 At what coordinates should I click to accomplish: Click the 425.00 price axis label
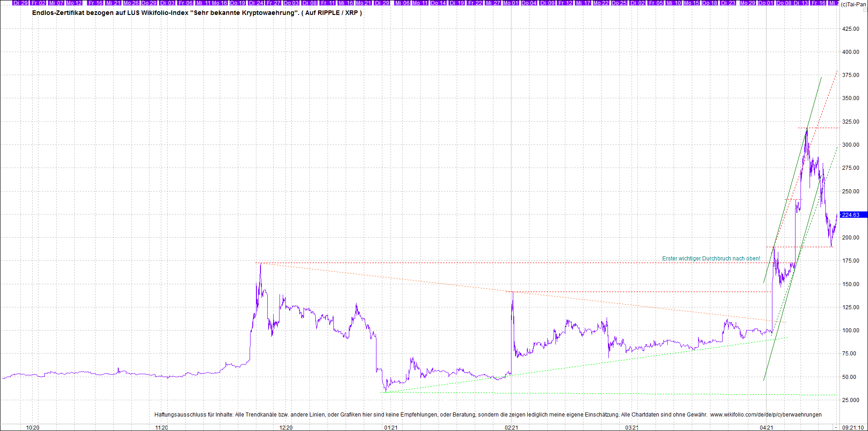850,29
